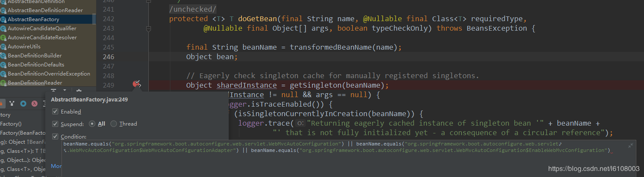Open AbstractBeanDefinitionReader class in tree

coord(45,10)
